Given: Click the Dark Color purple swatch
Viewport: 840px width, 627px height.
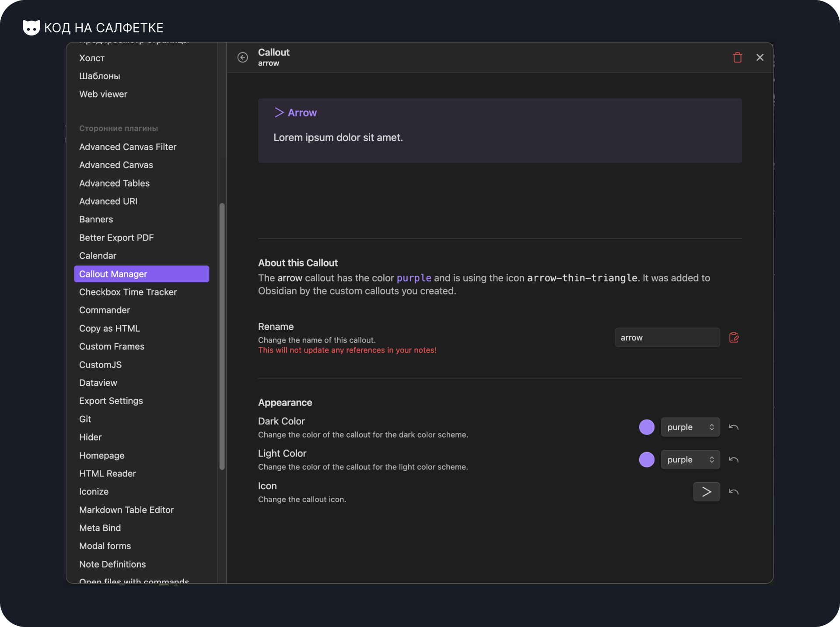Looking at the screenshot, I should (647, 427).
